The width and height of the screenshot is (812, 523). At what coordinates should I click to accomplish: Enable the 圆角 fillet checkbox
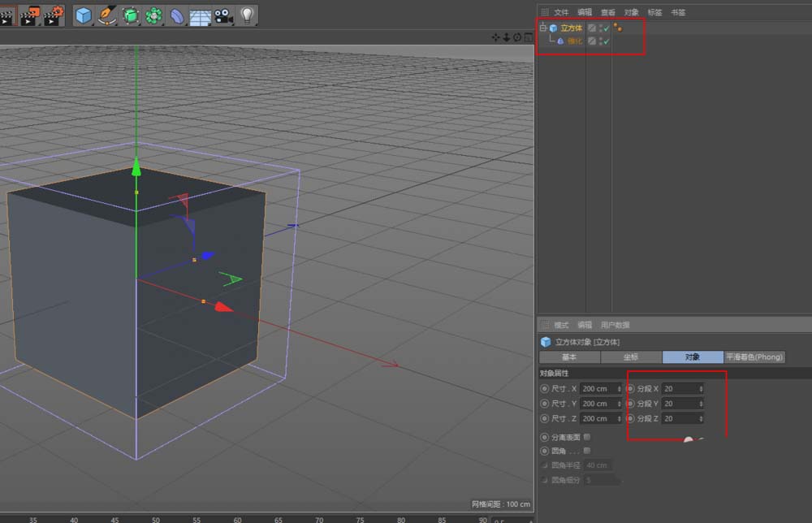pyautogui.click(x=587, y=450)
